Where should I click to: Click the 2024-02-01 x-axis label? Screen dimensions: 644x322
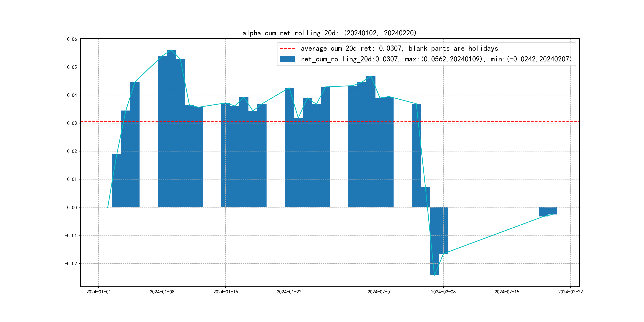pyautogui.click(x=380, y=292)
